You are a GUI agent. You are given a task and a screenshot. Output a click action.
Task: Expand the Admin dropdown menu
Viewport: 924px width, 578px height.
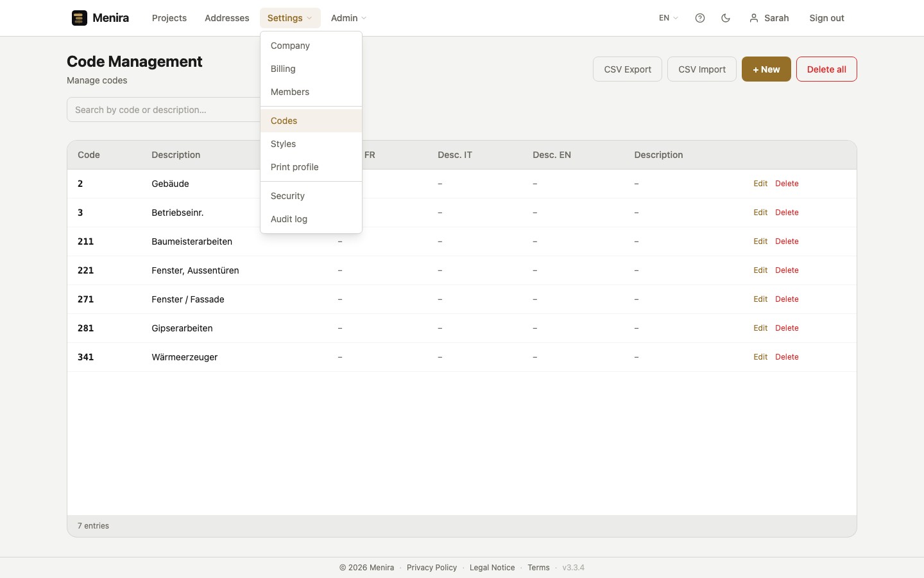coord(349,18)
